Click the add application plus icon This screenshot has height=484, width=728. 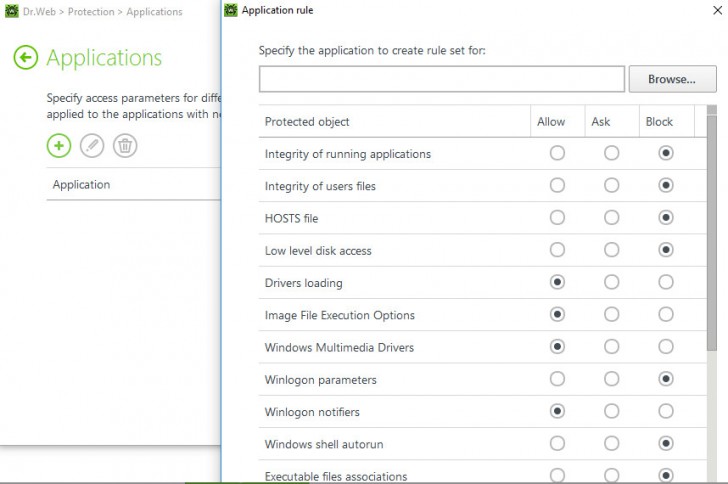coord(59,146)
